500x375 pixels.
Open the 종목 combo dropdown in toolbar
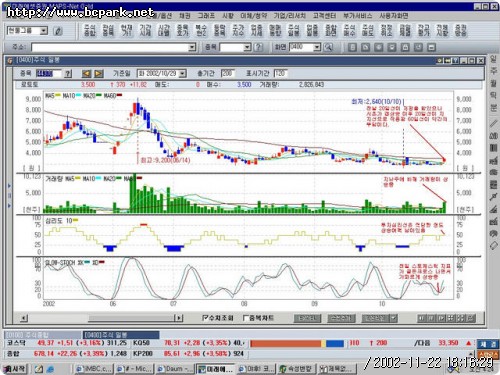pyautogui.click(x=247, y=47)
